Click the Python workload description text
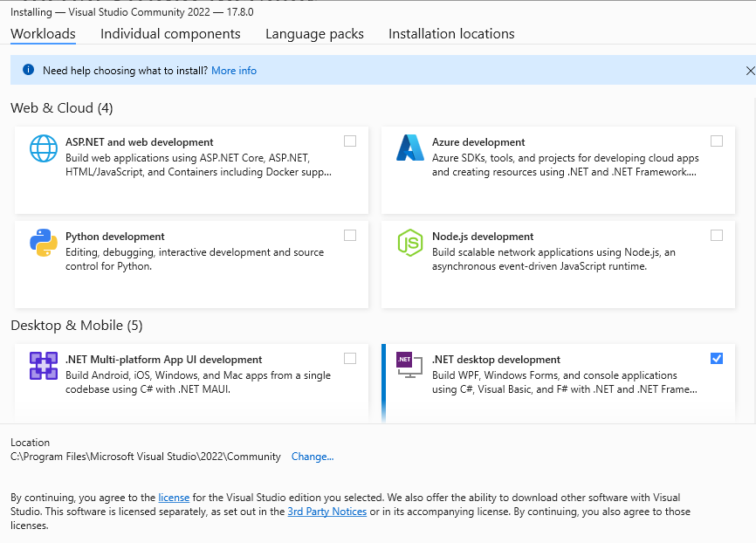The height and width of the screenshot is (543, 756). pos(195,259)
